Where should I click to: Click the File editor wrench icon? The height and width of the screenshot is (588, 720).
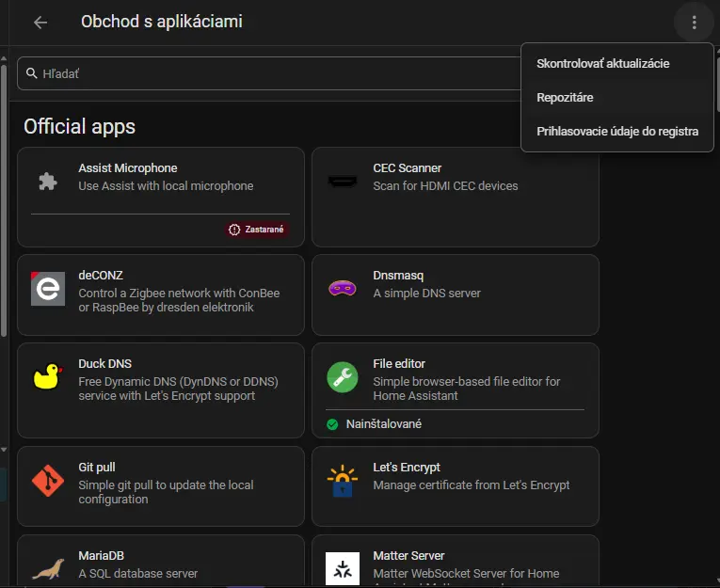pos(342,377)
